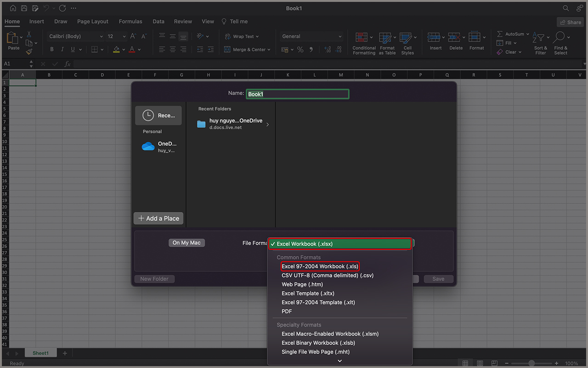The image size is (588, 368).
Task: Select OneDrive in save dialog sidebar
Action: pyautogui.click(x=158, y=147)
